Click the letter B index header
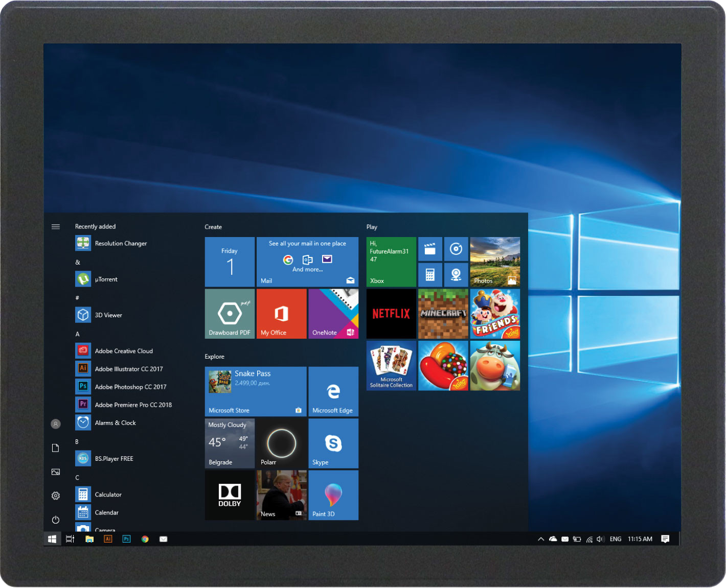 (77, 442)
